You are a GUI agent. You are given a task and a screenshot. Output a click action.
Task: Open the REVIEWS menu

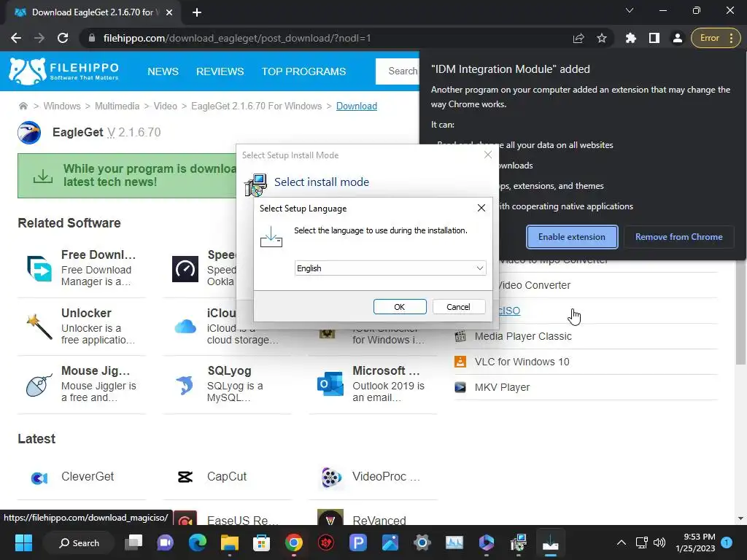220,71
